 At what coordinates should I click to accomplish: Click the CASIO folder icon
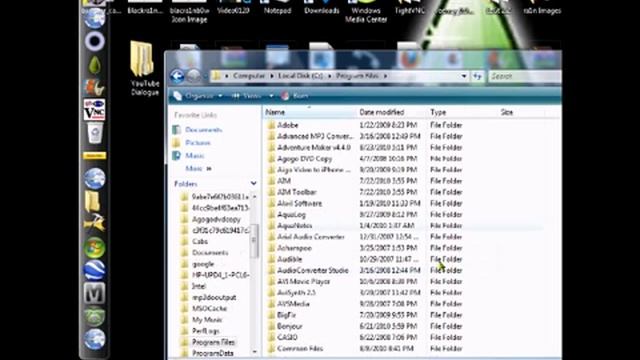271,338
